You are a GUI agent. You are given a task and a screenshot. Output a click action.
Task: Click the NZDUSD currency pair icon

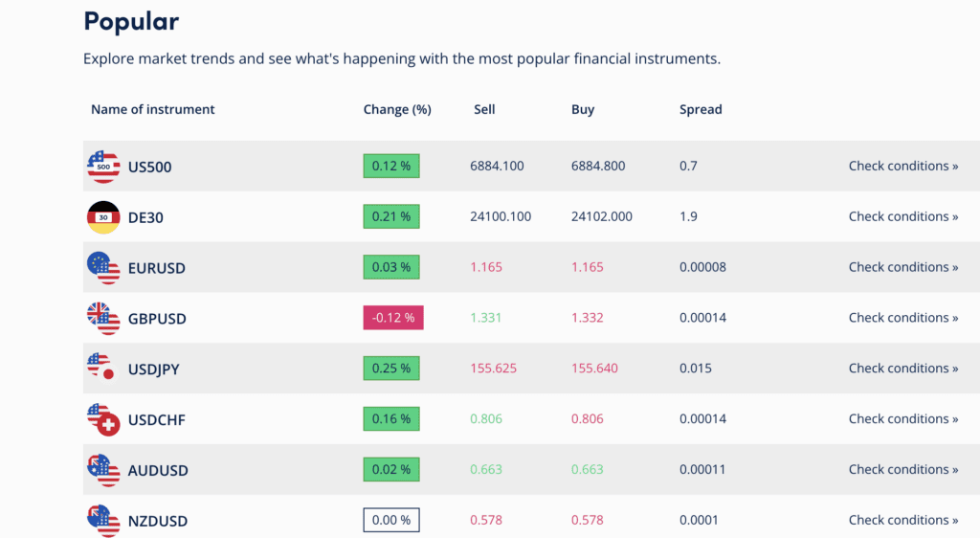click(x=102, y=520)
